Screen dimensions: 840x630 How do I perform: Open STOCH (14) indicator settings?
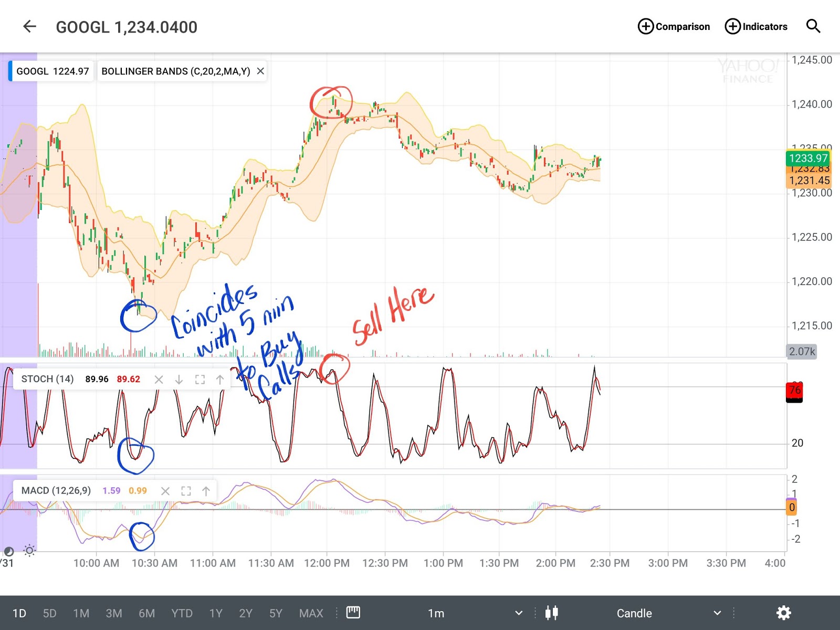(47, 379)
